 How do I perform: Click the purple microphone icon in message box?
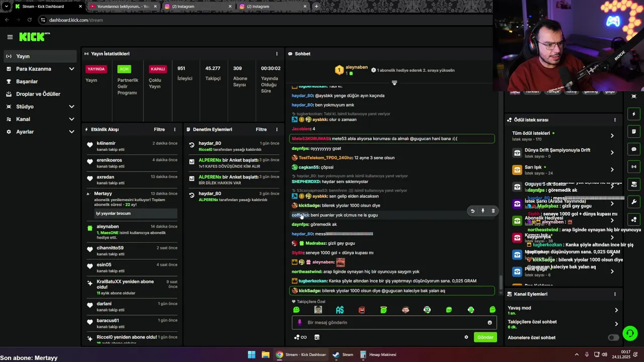point(300,323)
